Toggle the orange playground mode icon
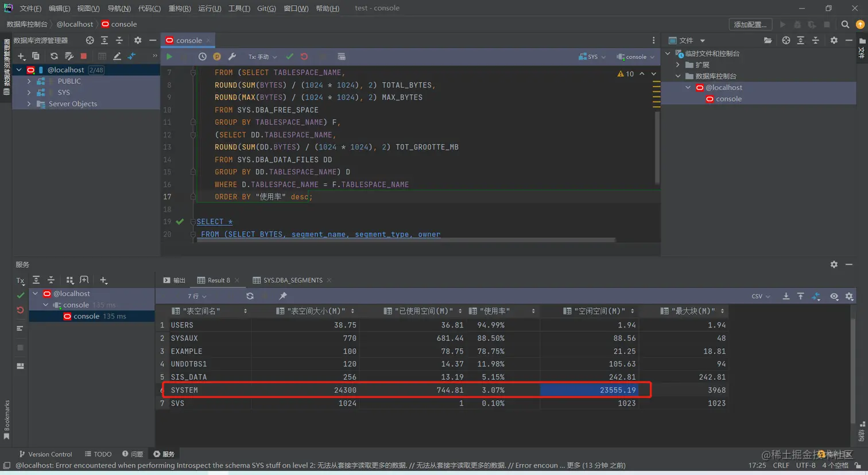Image resolution: width=868 pixels, height=475 pixels. [217, 57]
